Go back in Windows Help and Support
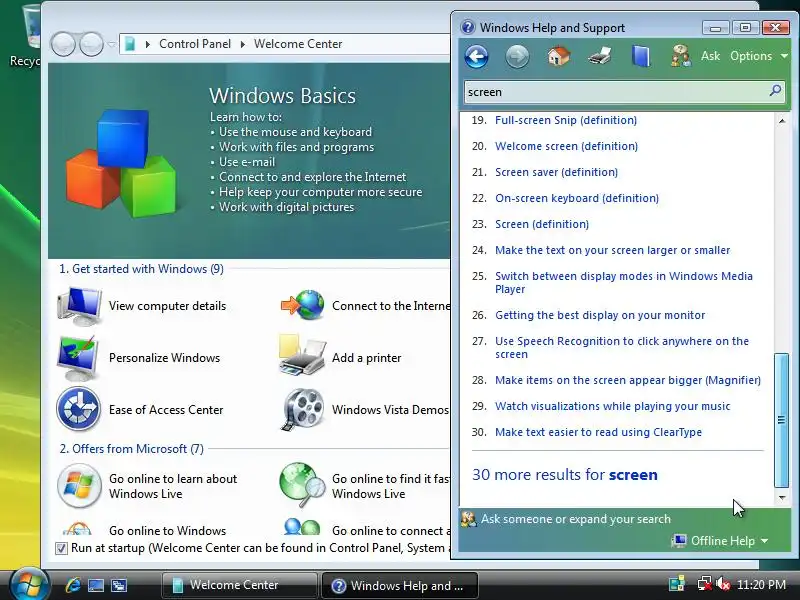This screenshot has height=600, width=800. pyautogui.click(x=477, y=57)
